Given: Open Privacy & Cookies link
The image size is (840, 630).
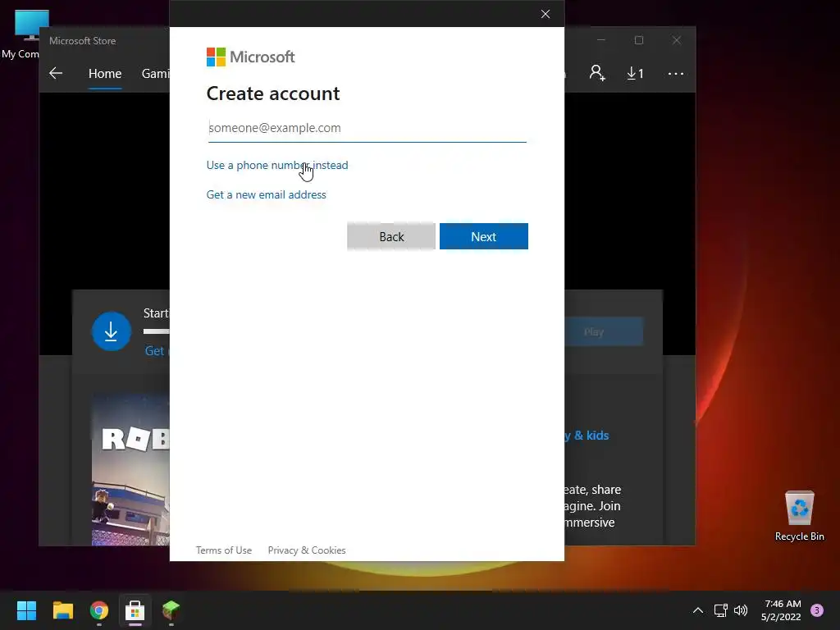Looking at the screenshot, I should [x=307, y=550].
